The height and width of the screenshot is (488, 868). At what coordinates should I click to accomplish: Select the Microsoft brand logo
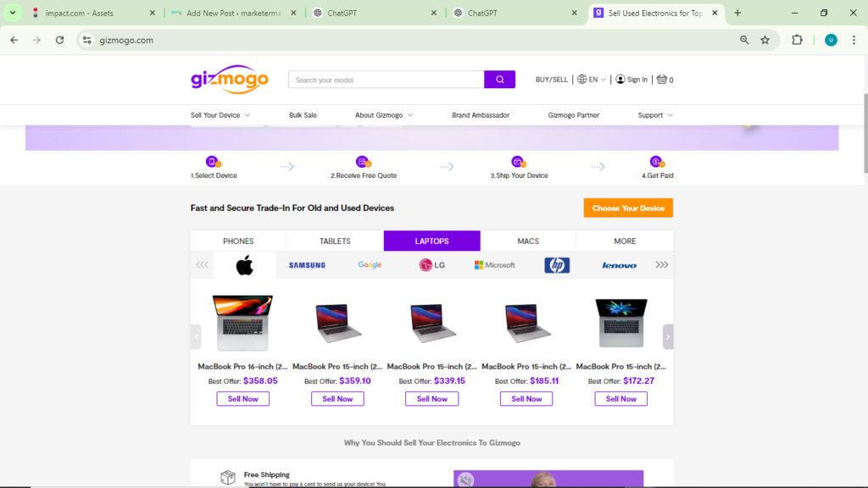pos(494,265)
